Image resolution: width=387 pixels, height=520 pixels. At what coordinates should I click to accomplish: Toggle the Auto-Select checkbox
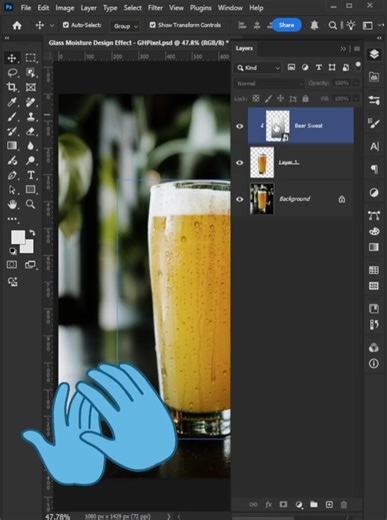coord(66,25)
